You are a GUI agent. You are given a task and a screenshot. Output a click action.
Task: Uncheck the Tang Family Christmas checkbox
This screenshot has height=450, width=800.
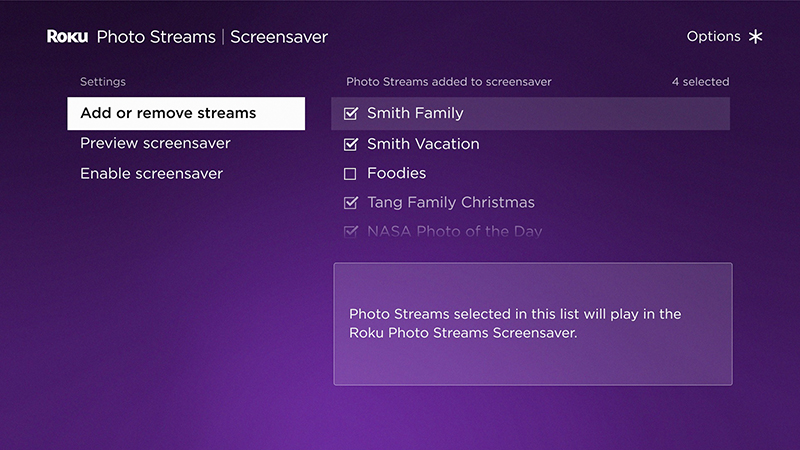click(x=350, y=203)
